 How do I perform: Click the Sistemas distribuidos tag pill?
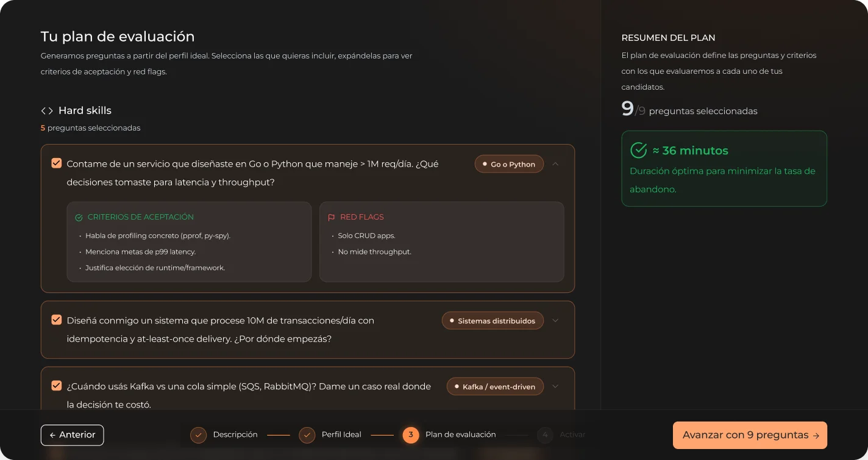pyautogui.click(x=493, y=320)
